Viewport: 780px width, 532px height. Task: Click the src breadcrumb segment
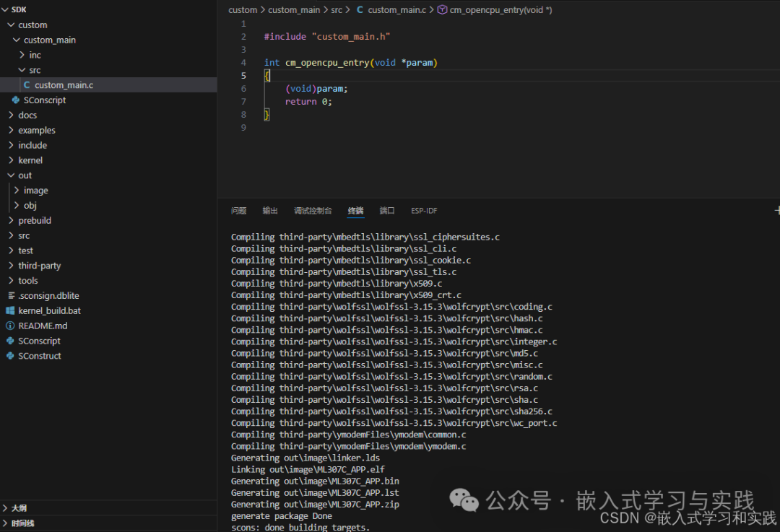click(337, 10)
